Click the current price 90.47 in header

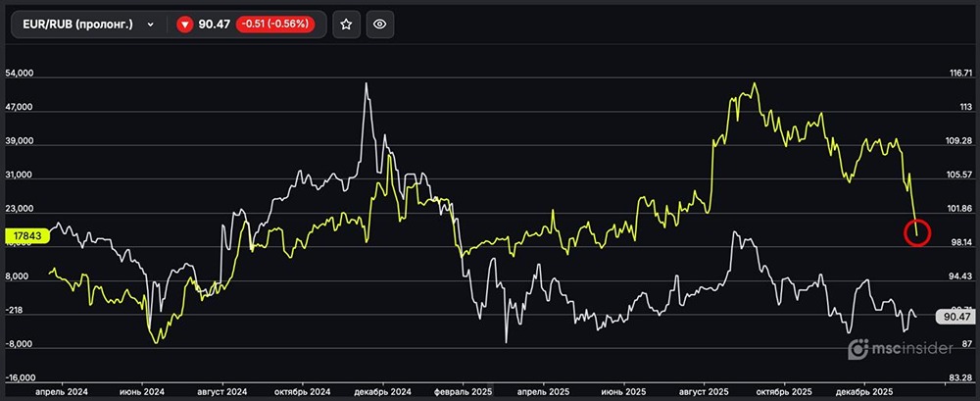[215, 25]
